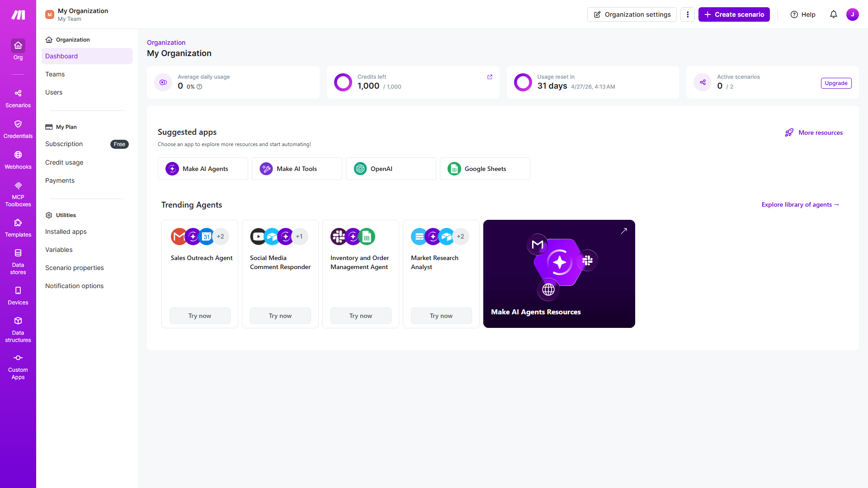Click the My Team label in header
The height and width of the screenshot is (488, 868).
click(70, 19)
